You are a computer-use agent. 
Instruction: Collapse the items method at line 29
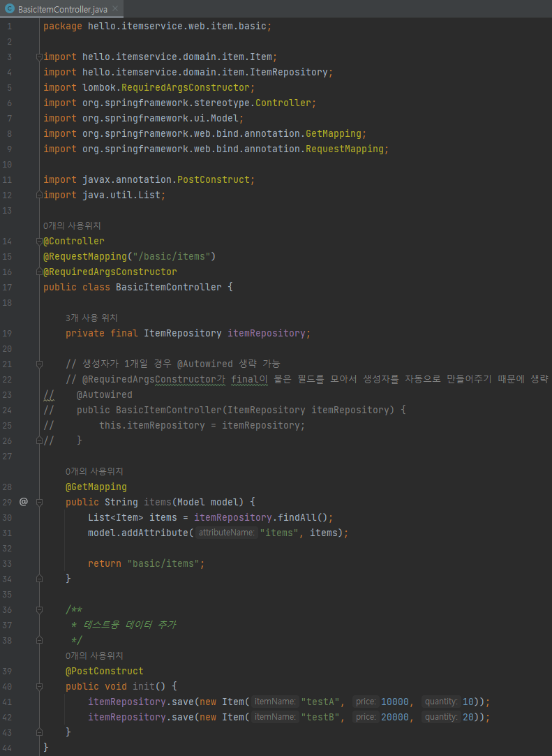click(x=40, y=503)
